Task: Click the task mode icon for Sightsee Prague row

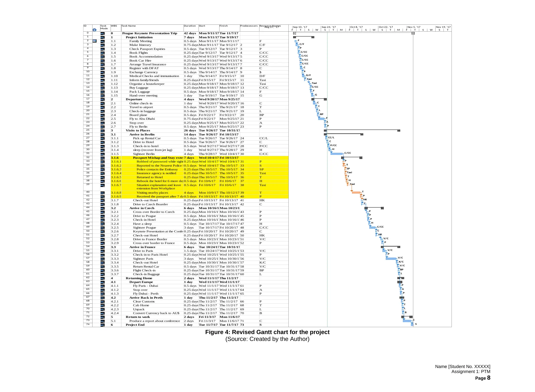Action: click(x=102, y=228)
